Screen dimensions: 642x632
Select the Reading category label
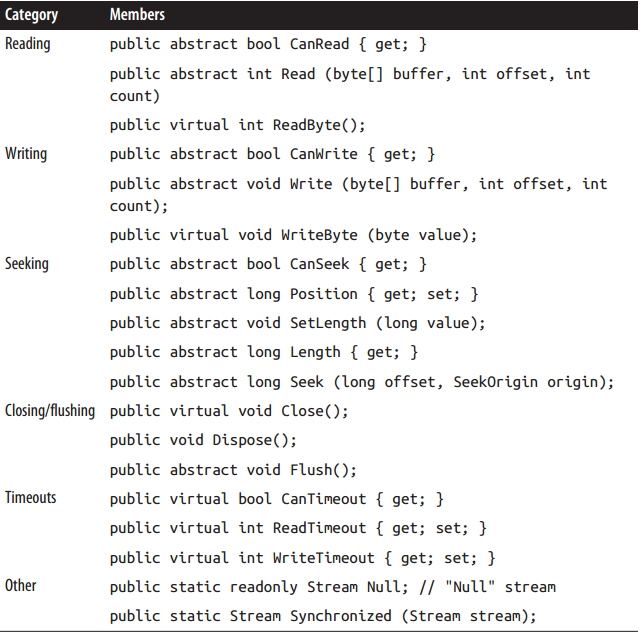[x=27, y=44]
